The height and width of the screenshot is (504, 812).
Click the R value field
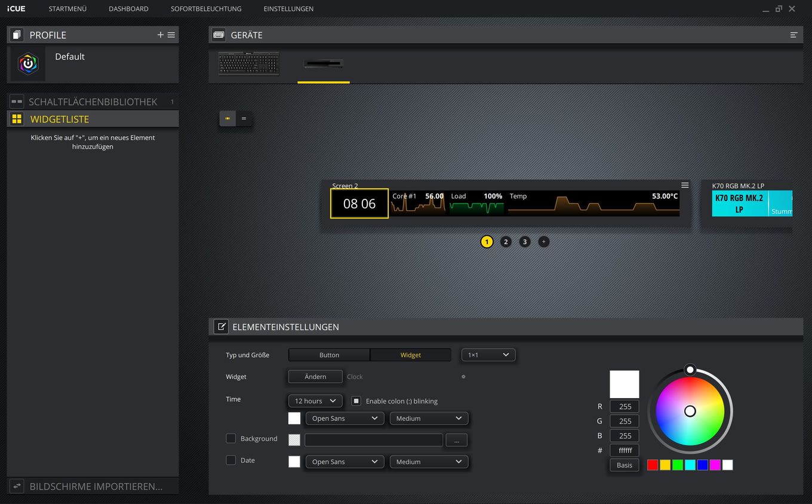[x=625, y=407]
